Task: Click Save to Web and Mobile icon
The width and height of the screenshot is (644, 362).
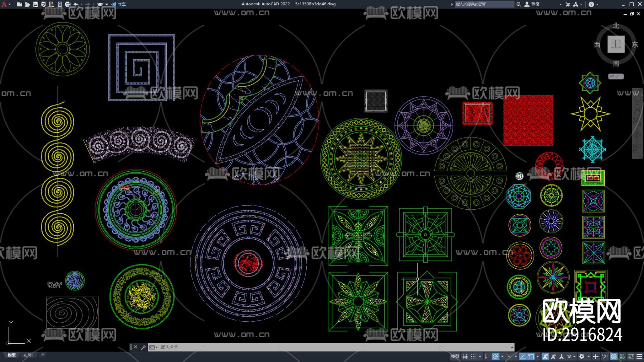Action: 59,4
